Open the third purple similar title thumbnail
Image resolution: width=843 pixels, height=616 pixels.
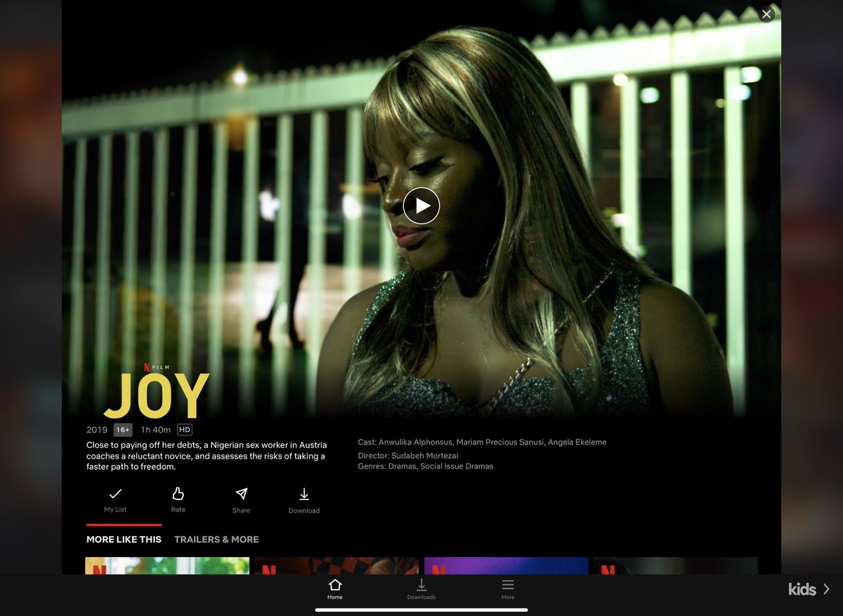click(x=507, y=566)
